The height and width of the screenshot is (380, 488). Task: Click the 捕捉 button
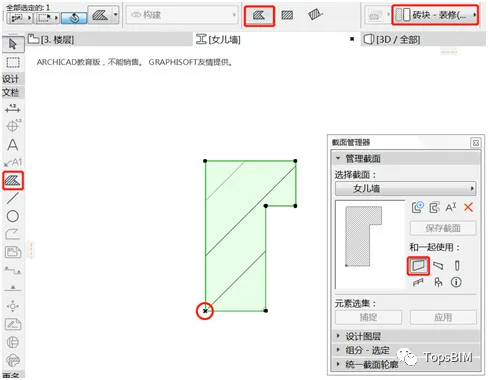click(x=368, y=317)
